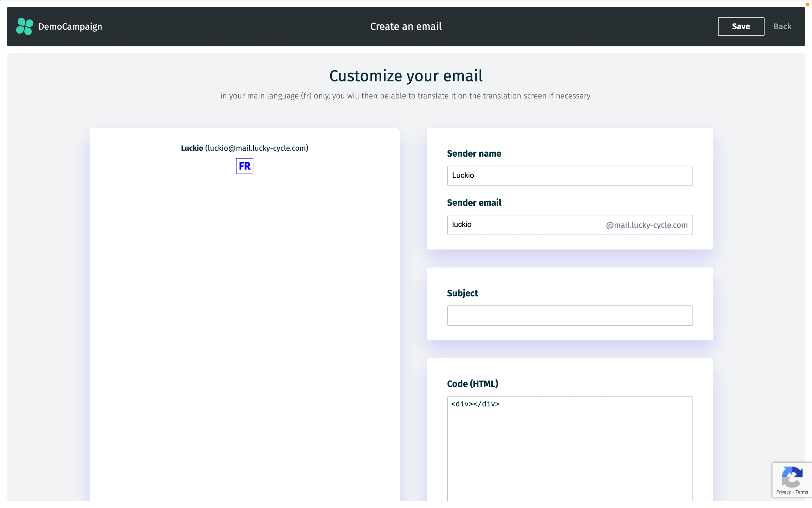Click the Code (HTML) label

click(x=472, y=384)
